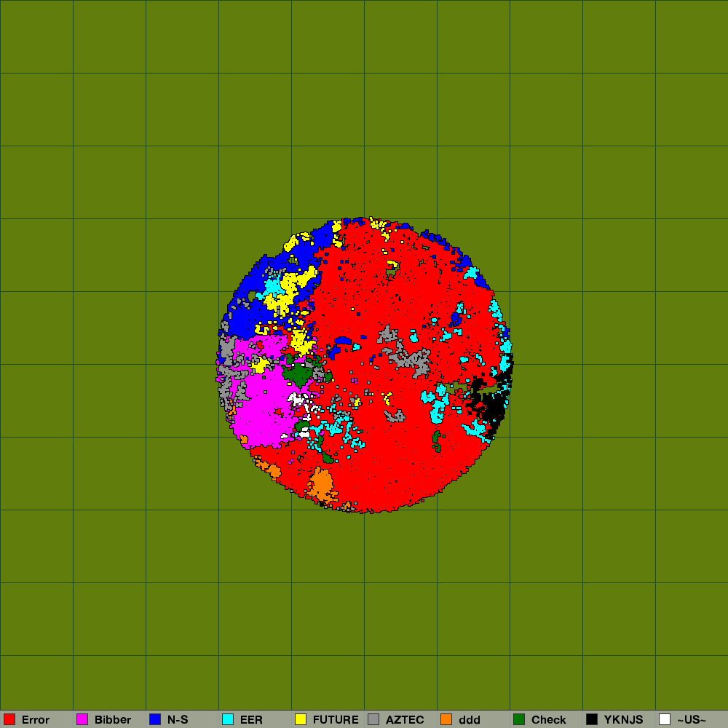This screenshot has height=728, width=728.
Task: Select the cyan EER legend swatch
Action: point(228,719)
